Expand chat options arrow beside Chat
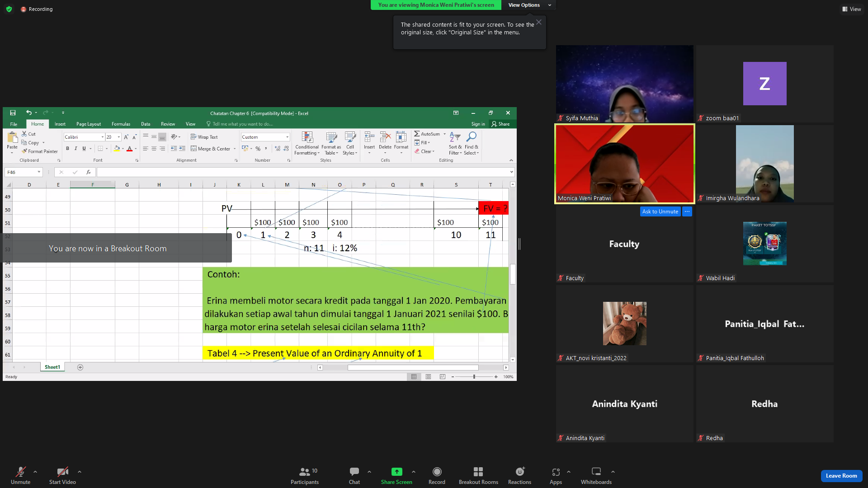 [x=369, y=472]
